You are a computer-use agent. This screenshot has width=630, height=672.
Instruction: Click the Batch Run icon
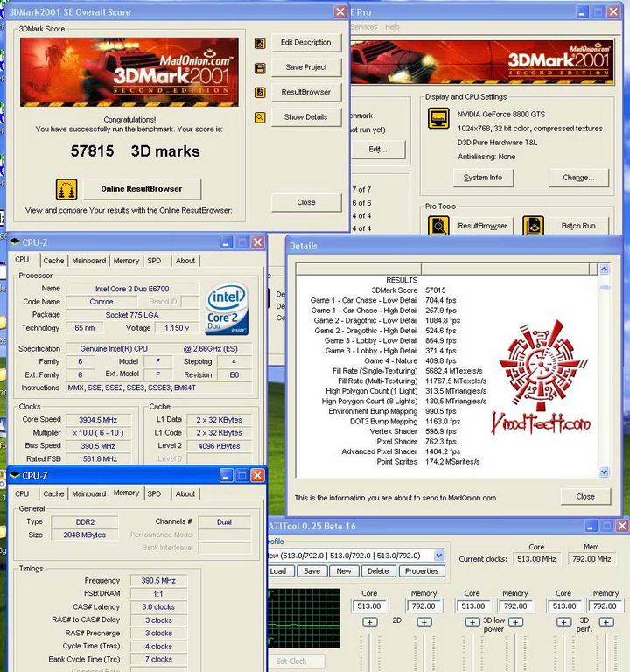click(x=534, y=226)
